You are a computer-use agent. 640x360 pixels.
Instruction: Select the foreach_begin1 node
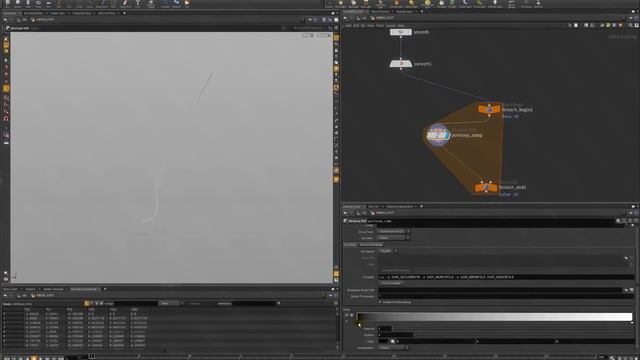click(489, 109)
